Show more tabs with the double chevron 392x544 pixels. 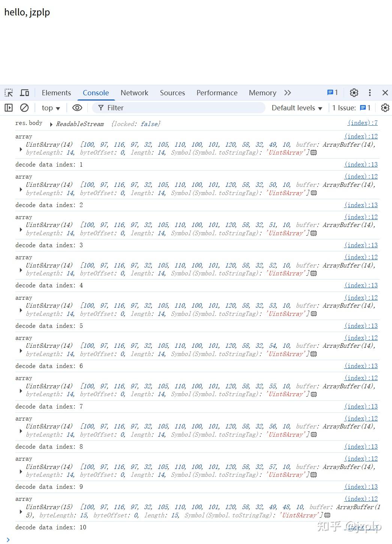pyautogui.click(x=288, y=93)
